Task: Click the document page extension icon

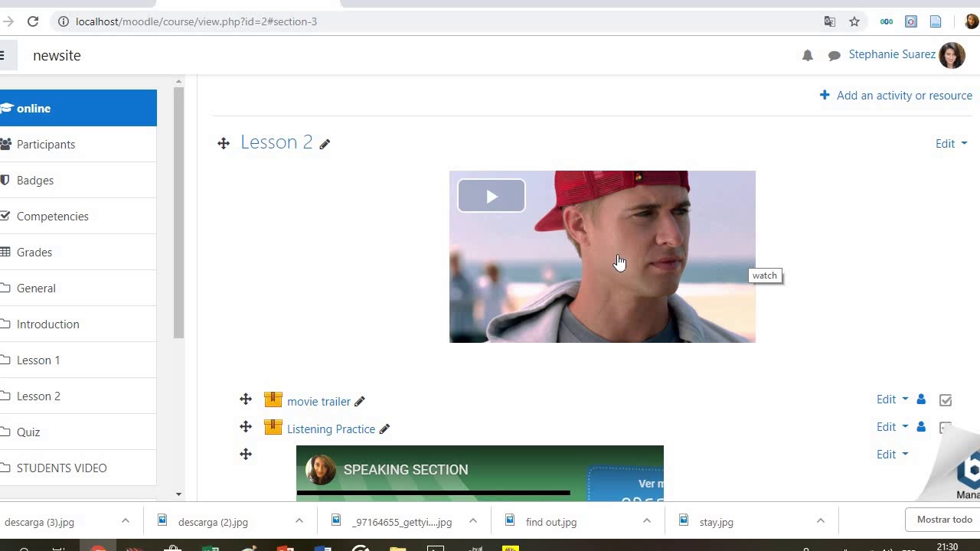Action: pyautogui.click(x=936, y=21)
